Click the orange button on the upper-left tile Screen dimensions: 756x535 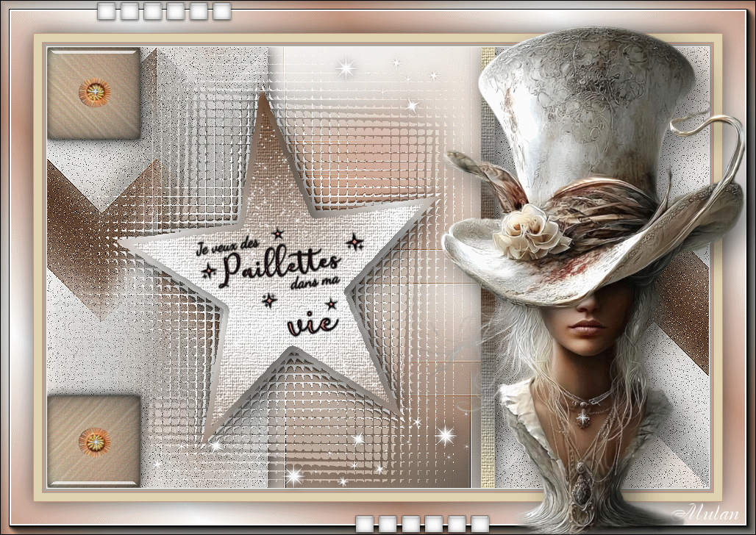tap(94, 92)
